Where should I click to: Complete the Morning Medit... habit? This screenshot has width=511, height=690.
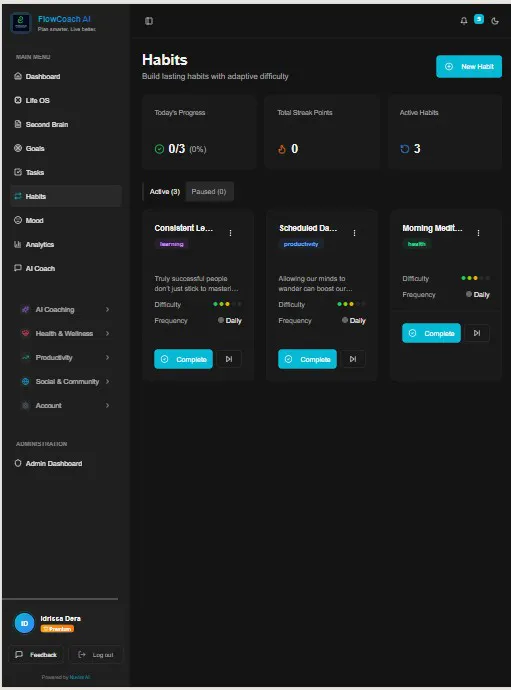[431, 333]
